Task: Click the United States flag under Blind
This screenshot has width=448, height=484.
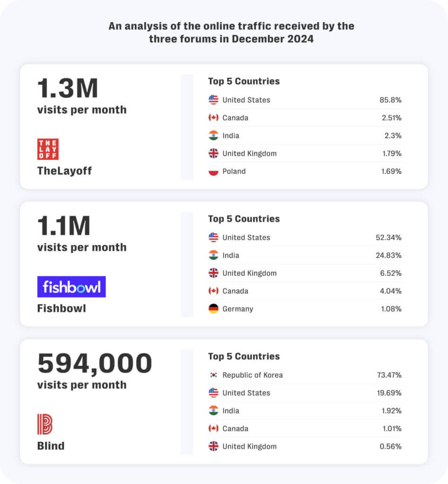Action: click(x=213, y=393)
